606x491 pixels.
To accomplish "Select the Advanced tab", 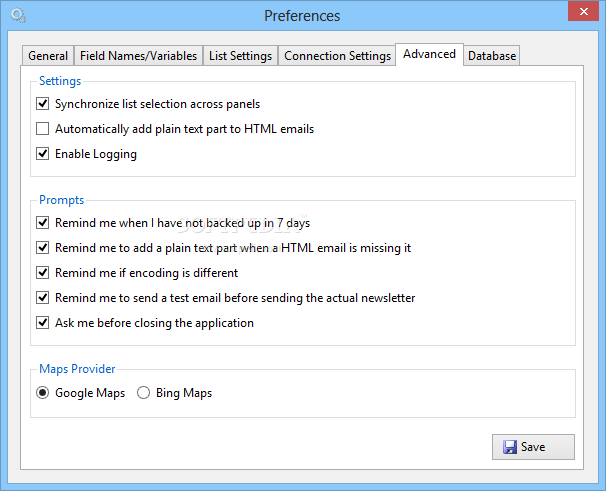I will pyautogui.click(x=429, y=54).
